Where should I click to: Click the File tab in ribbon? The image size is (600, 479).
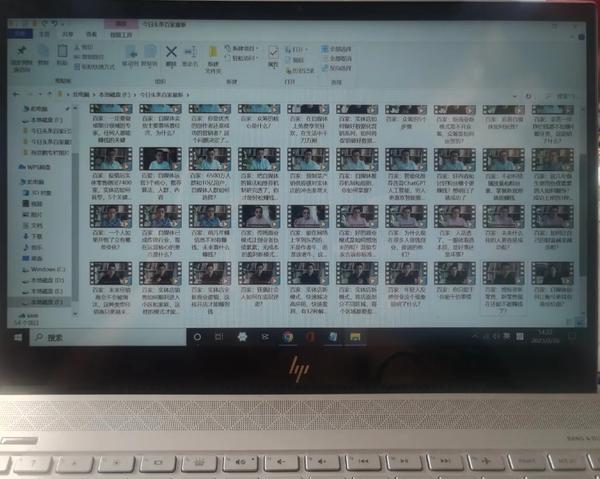(x=20, y=34)
